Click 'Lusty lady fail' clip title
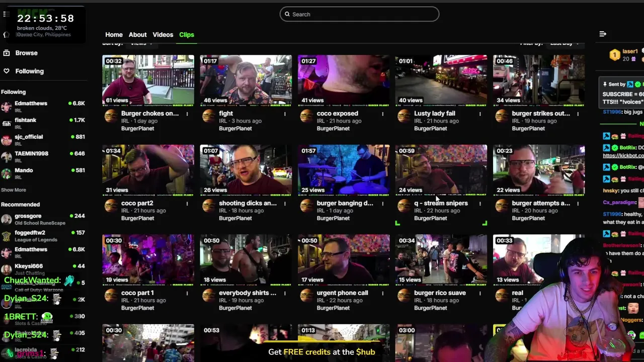Screen dimensions: 644x362 point(434,114)
